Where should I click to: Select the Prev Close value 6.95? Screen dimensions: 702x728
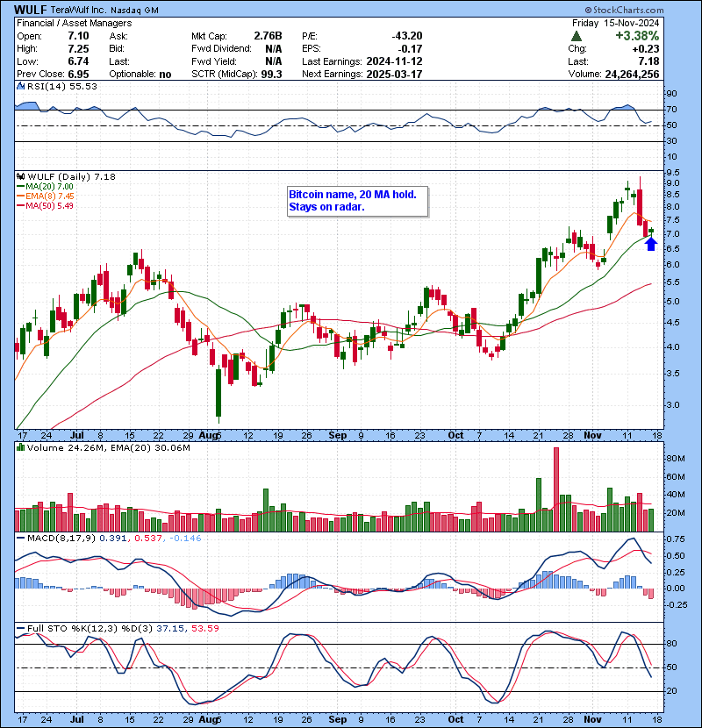tap(78, 75)
